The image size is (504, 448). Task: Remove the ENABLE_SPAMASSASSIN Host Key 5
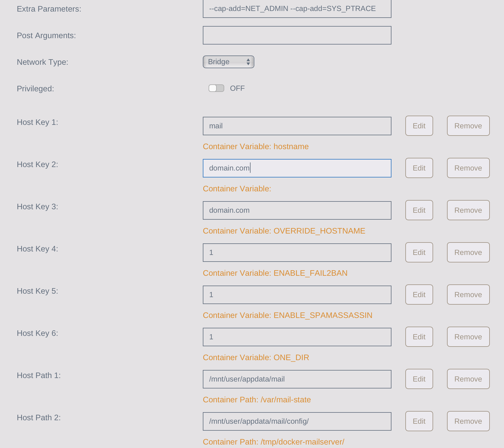468,295
